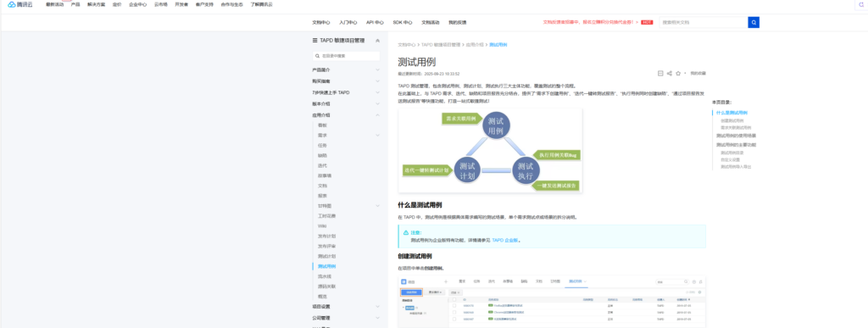The width and height of the screenshot is (868, 328).
Task: Switch to 入门中心 tab
Action: tap(348, 23)
